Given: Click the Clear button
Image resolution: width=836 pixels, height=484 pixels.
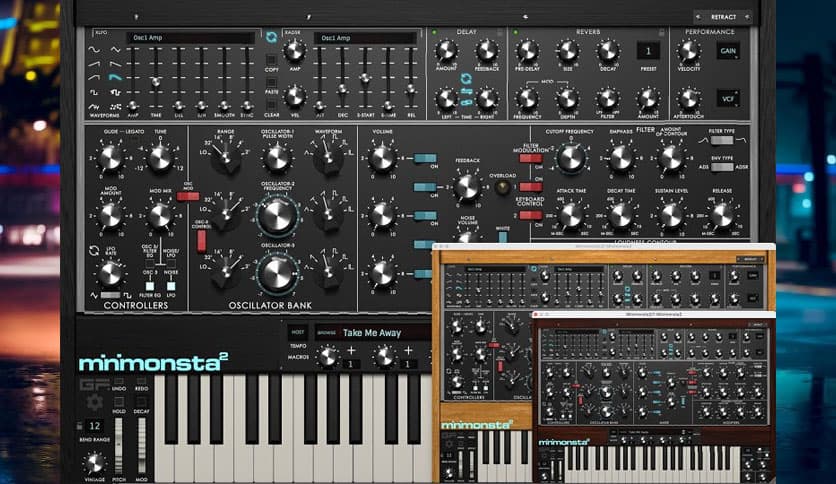Looking at the screenshot, I should (x=271, y=105).
